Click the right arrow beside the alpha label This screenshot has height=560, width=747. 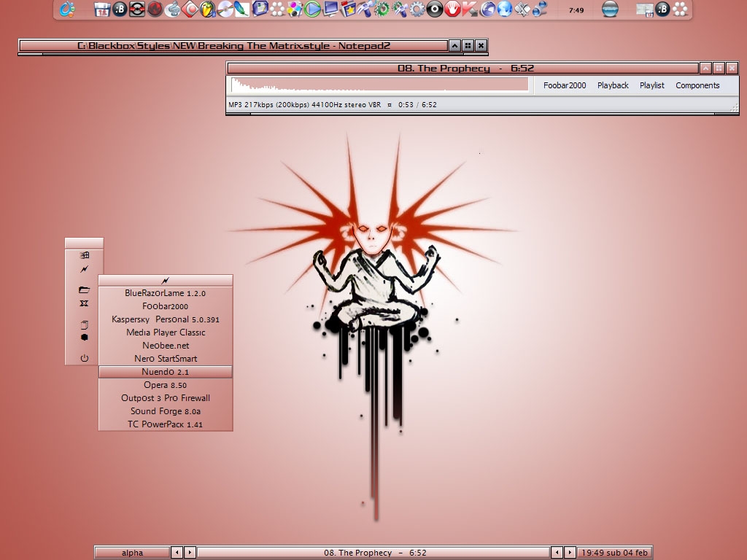pos(190,553)
